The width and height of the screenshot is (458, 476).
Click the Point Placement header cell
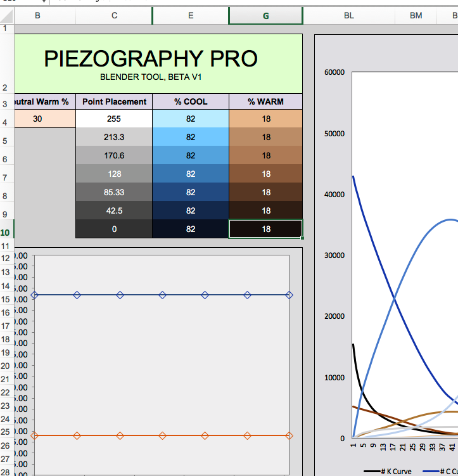click(x=114, y=101)
